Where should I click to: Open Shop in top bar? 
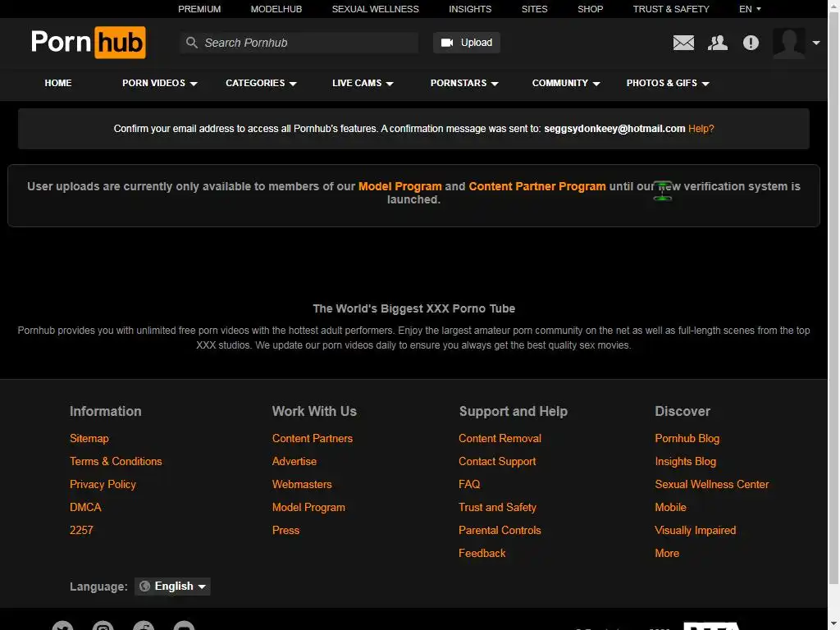591,9
